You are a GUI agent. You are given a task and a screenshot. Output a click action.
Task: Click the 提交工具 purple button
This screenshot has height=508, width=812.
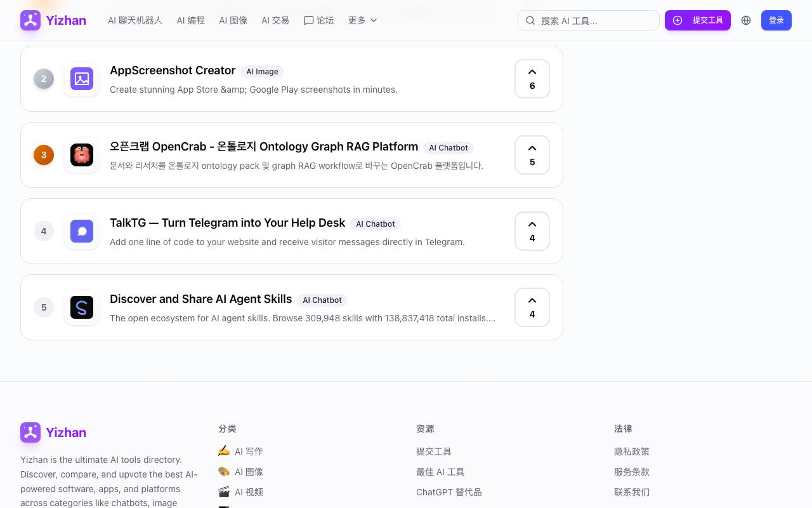(698, 20)
